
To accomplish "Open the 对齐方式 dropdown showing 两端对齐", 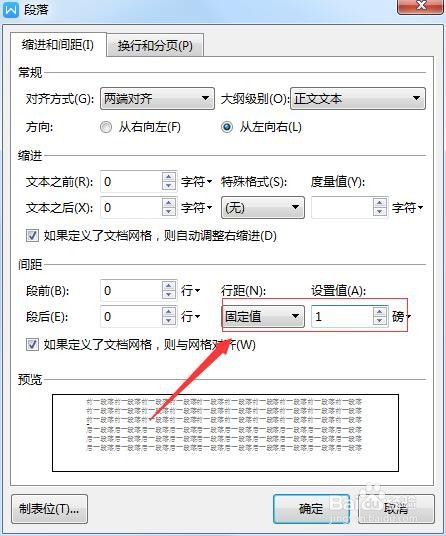I will coord(157,98).
